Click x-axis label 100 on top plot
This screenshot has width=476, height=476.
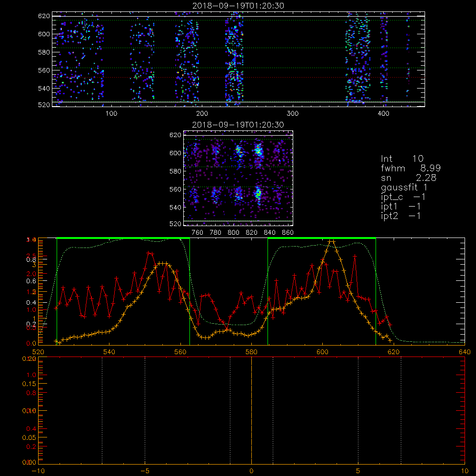(x=111, y=114)
